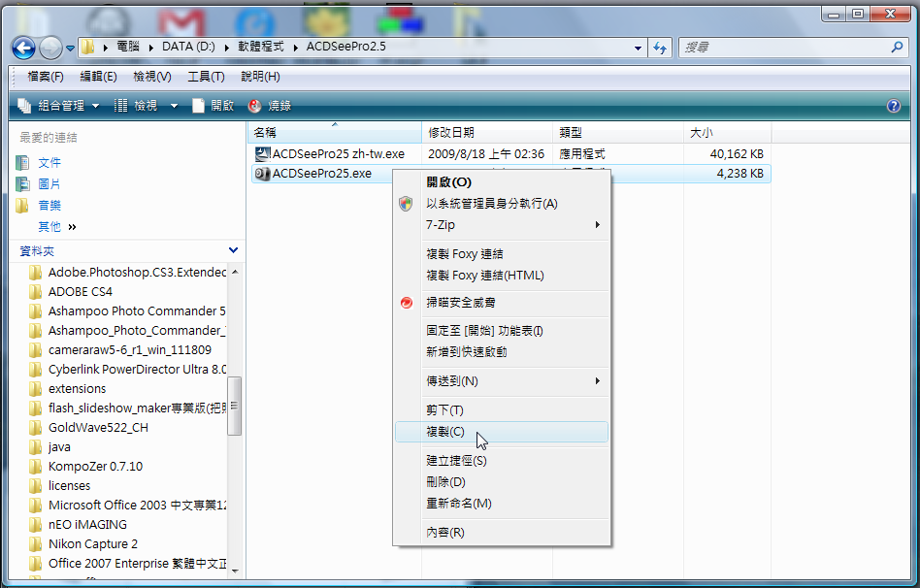The height and width of the screenshot is (588, 920).
Task: Click the 文件 documents icon in favorites
Action: coord(22,163)
